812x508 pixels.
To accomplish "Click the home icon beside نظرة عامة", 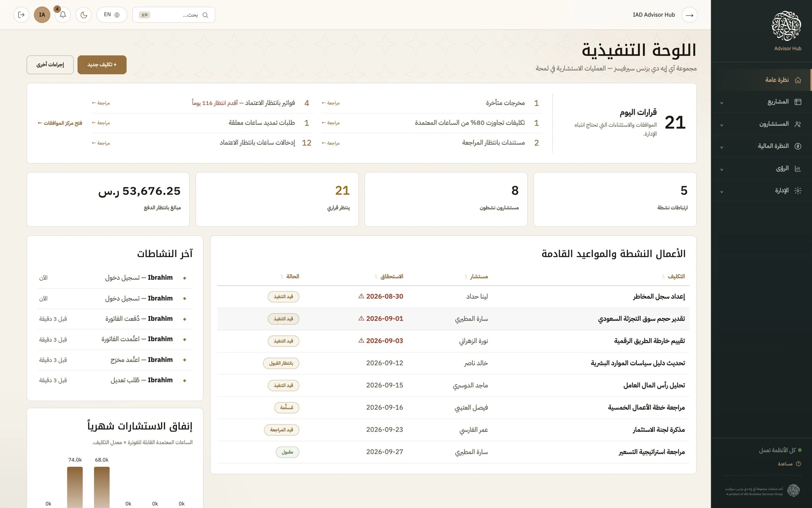I will (798, 80).
